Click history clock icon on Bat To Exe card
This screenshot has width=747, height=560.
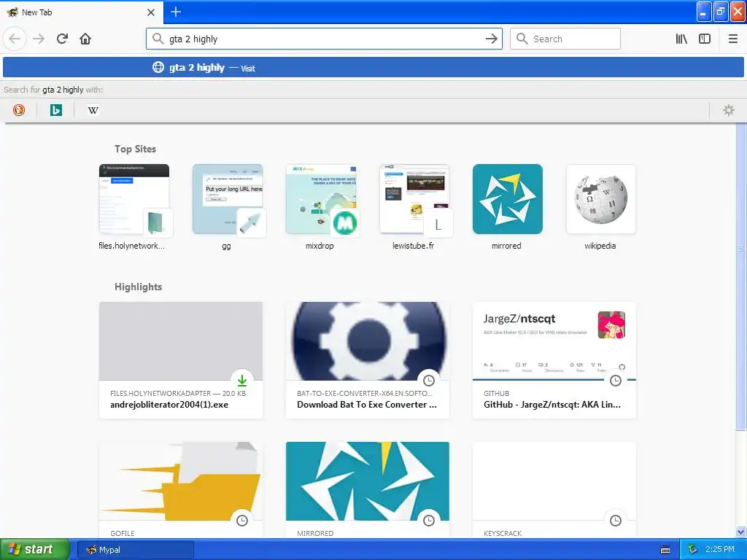(x=429, y=381)
